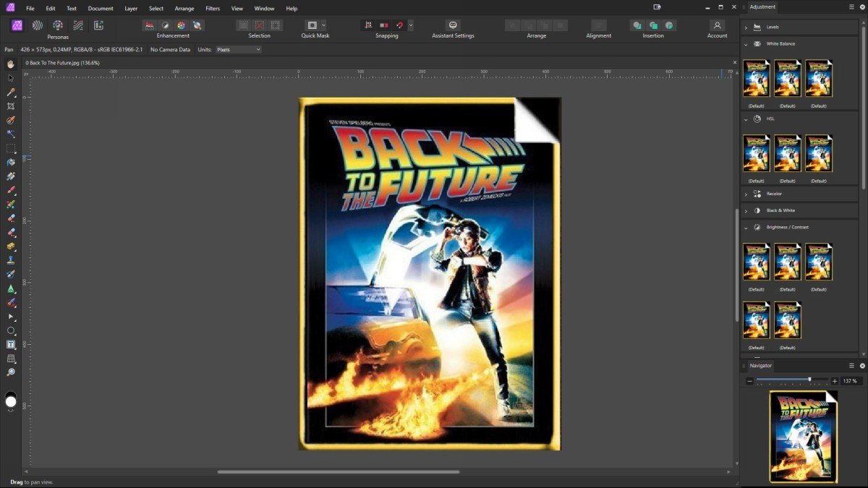
Task: Switch to the Liquify Persona
Action: pyautogui.click(x=38, y=25)
